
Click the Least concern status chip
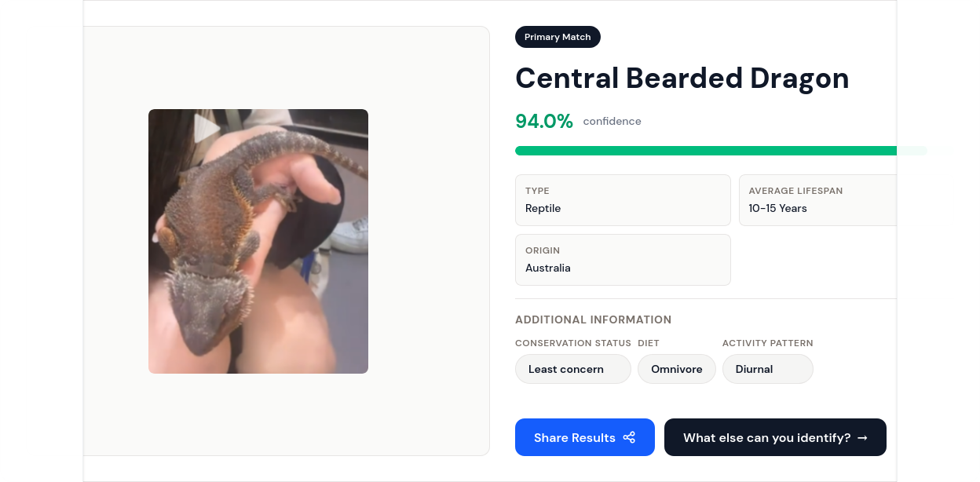tap(573, 369)
